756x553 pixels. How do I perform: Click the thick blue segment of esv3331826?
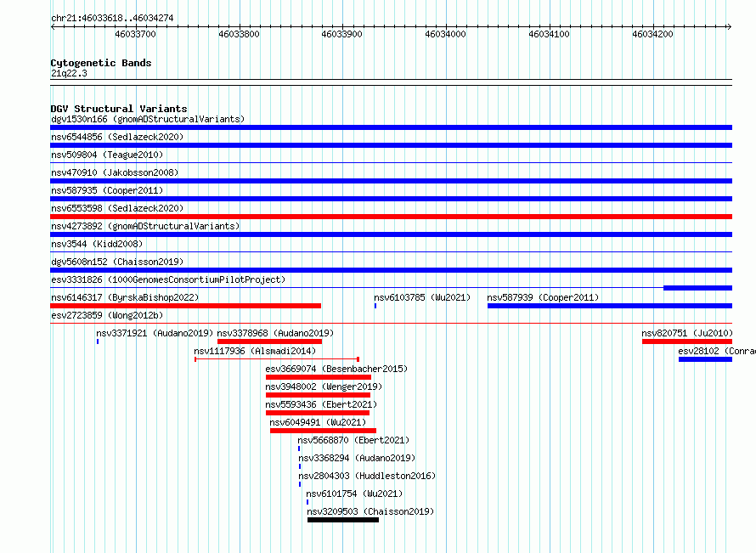[x=697, y=288]
